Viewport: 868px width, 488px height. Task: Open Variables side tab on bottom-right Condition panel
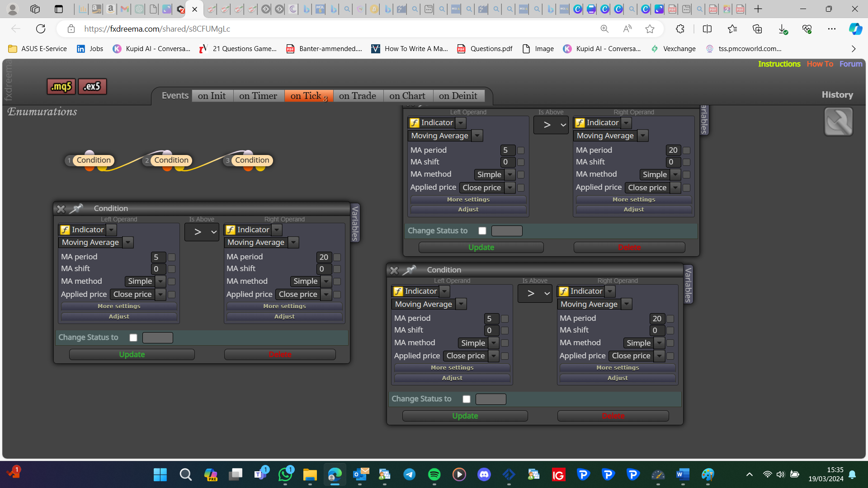(x=688, y=285)
